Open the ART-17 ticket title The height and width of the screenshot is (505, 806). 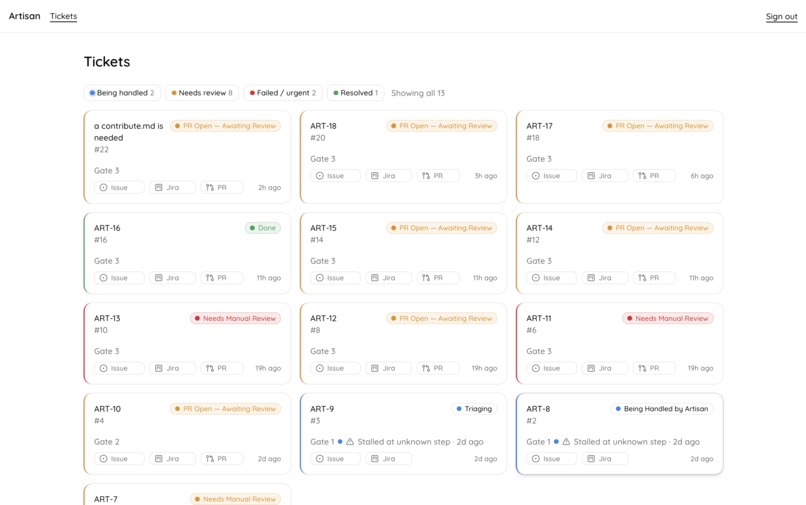click(539, 126)
